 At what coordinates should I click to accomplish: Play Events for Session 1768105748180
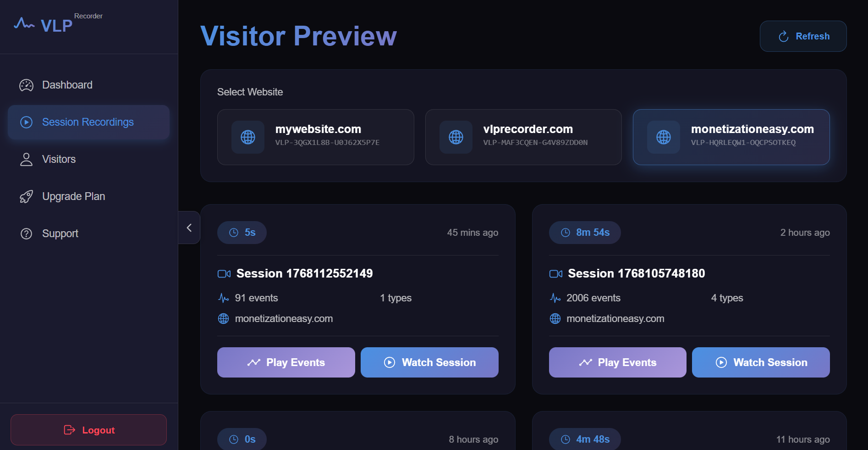[617, 362]
